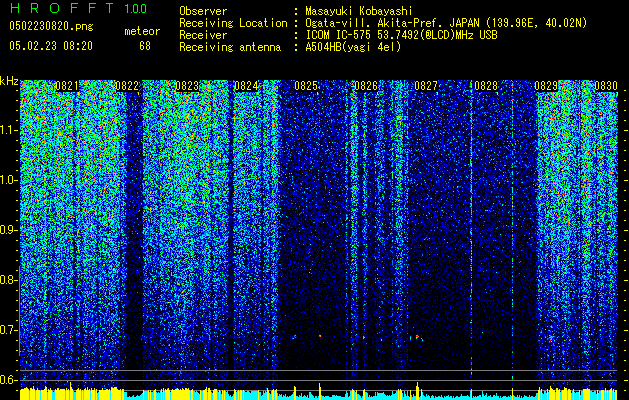Click the 0827 time marker
629x400 pixels.
[x=426, y=86]
